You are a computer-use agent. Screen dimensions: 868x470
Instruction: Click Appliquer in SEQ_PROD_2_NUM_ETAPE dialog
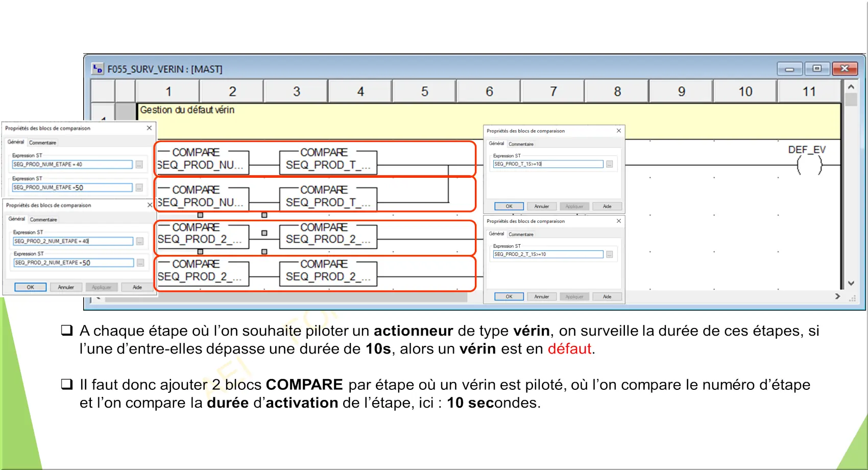tap(102, 287)
